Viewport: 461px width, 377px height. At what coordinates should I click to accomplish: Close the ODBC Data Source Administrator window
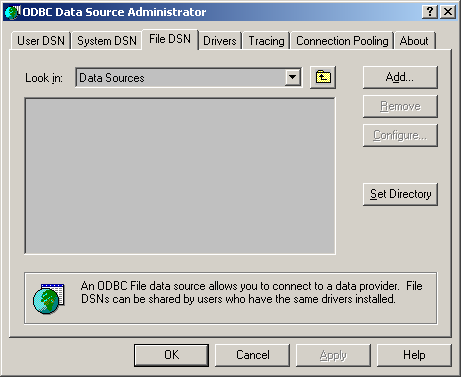click(x=448, y=12)
